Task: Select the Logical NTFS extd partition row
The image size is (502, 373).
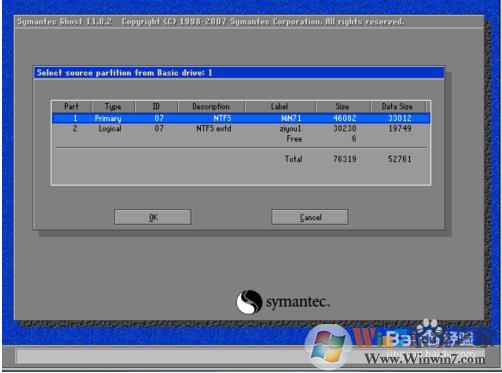Action: 241,129
